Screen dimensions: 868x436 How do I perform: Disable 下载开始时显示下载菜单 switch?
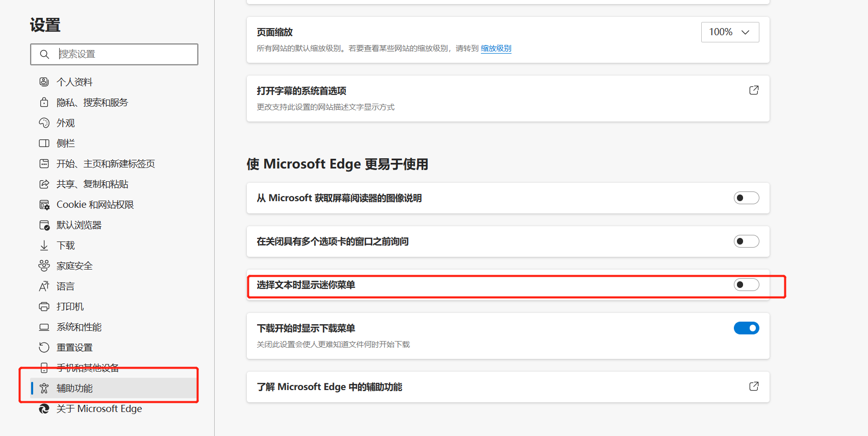pos(746,328)
